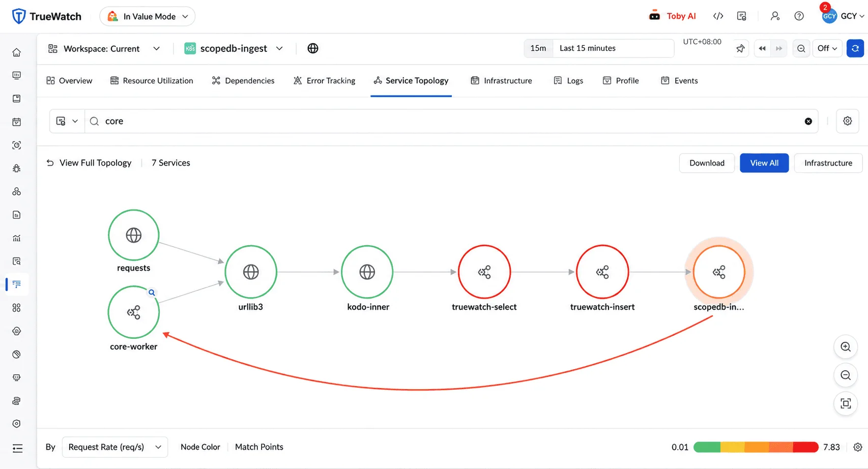Image resolution: width=868 pixels, height=469 pixels.
Task: Switch to the Dependencies tab
Action: (x=243, y=80)
